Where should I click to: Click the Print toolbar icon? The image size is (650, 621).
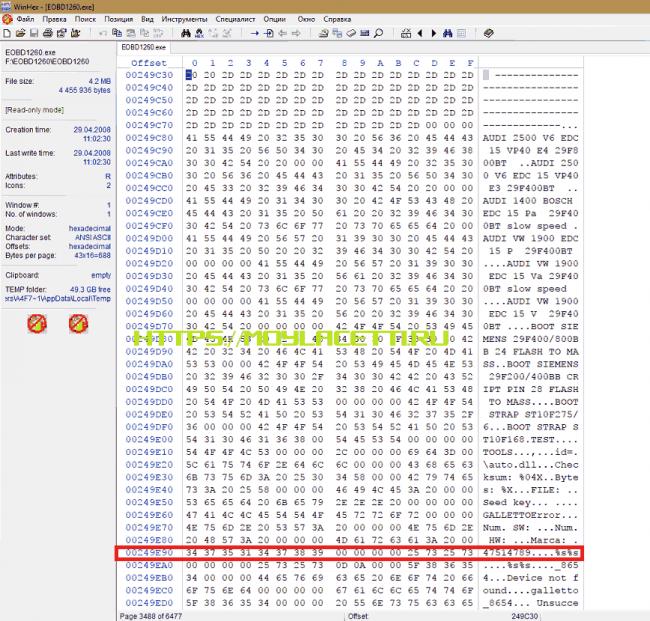48,33
